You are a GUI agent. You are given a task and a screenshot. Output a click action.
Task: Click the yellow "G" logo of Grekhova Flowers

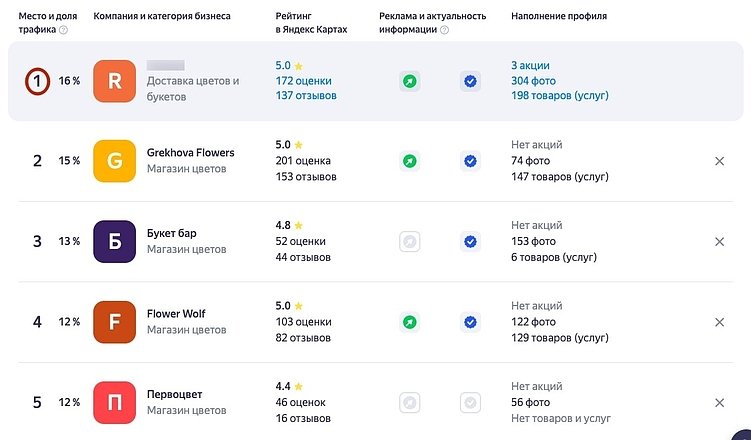114,161
